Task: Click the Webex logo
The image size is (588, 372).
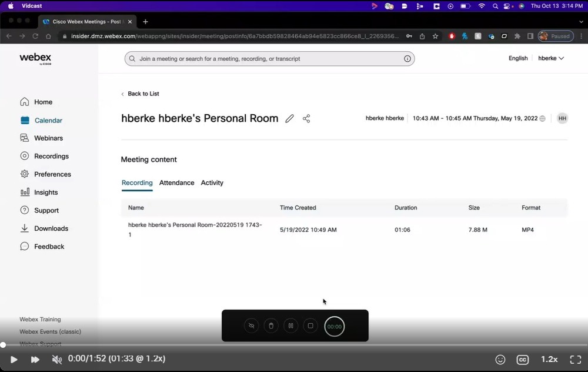Action: pos(35,58)
